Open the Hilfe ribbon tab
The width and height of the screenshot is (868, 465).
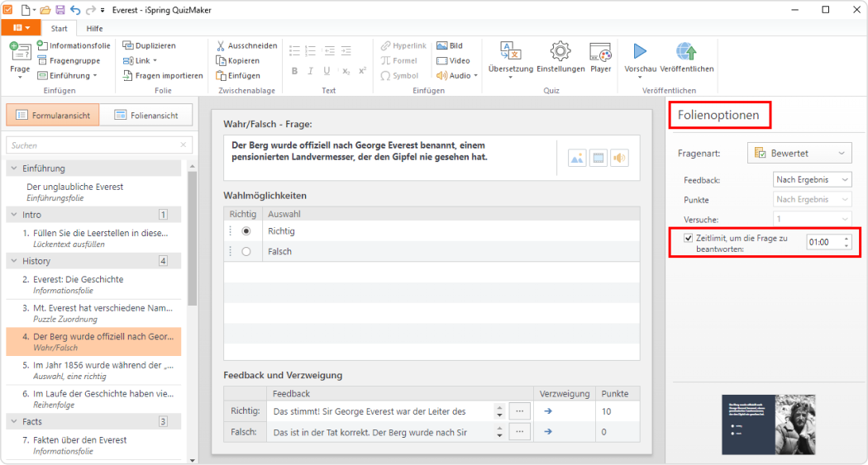click(x=95, y=28)
